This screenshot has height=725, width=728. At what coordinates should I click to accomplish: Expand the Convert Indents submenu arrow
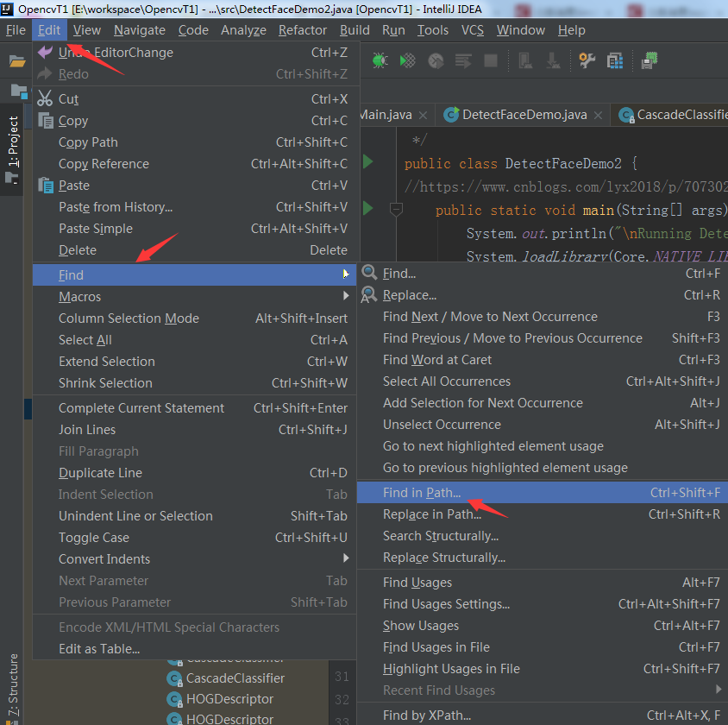click(346, 558)
